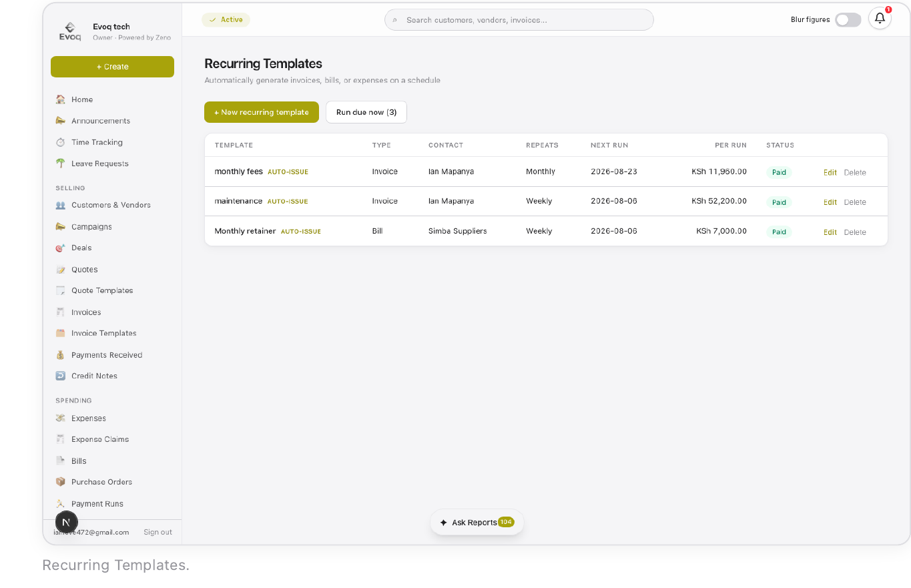Focus the search customers, vendors, invoices field

(519, 20)
